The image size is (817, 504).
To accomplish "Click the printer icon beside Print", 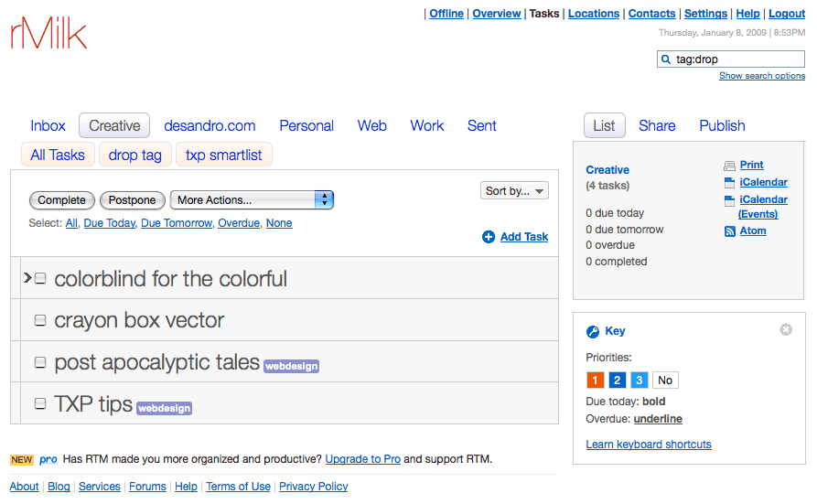I will click(729, 166).
